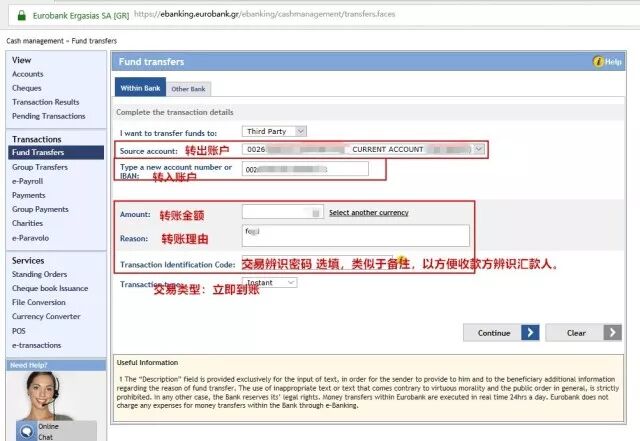
Task: Open e-Payroll
Action: [27, 181]
